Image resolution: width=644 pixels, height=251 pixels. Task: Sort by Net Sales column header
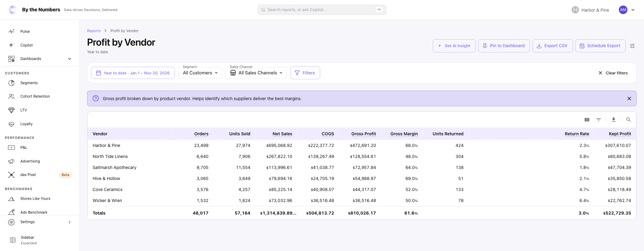click(282, 134)
